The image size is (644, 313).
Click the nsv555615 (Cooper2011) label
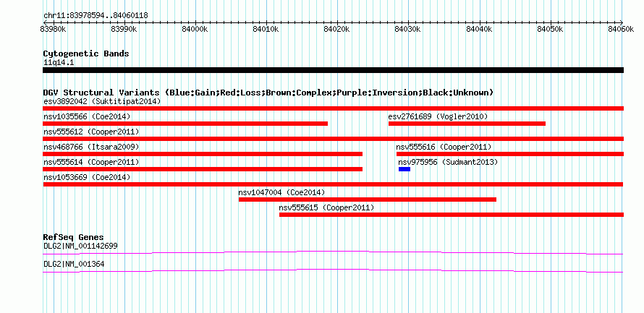pyautogui.click(x=326, y=207)
